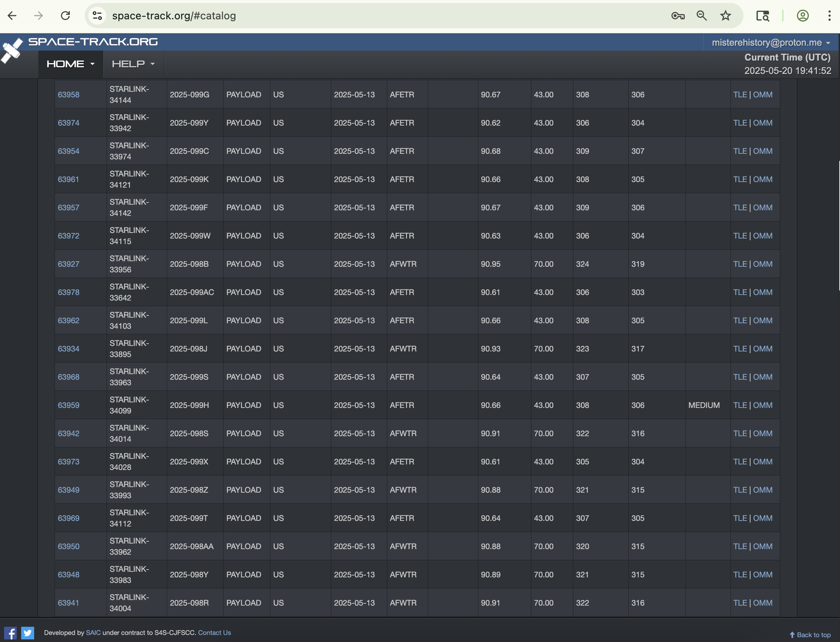The image size is (840, 642).
Task: Download TLE for STARLINK-34115
Action: (740, 236)
